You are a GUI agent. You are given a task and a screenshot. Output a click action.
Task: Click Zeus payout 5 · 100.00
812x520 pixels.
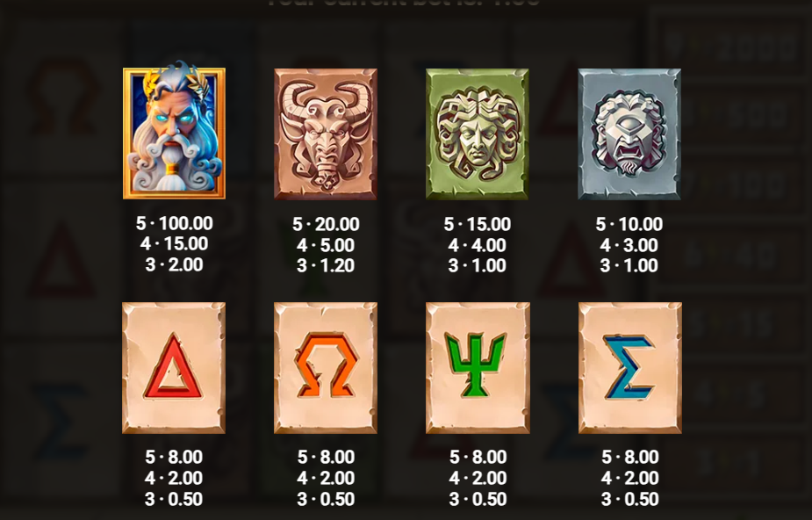coord(174,223)
